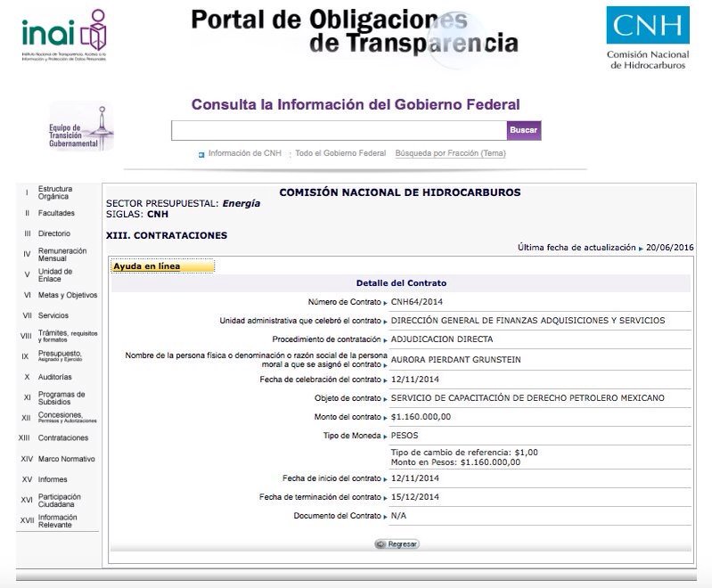
Task: Open Contrataciones section in sidebar
Action: pyautogui.click(x=63, y=438)
